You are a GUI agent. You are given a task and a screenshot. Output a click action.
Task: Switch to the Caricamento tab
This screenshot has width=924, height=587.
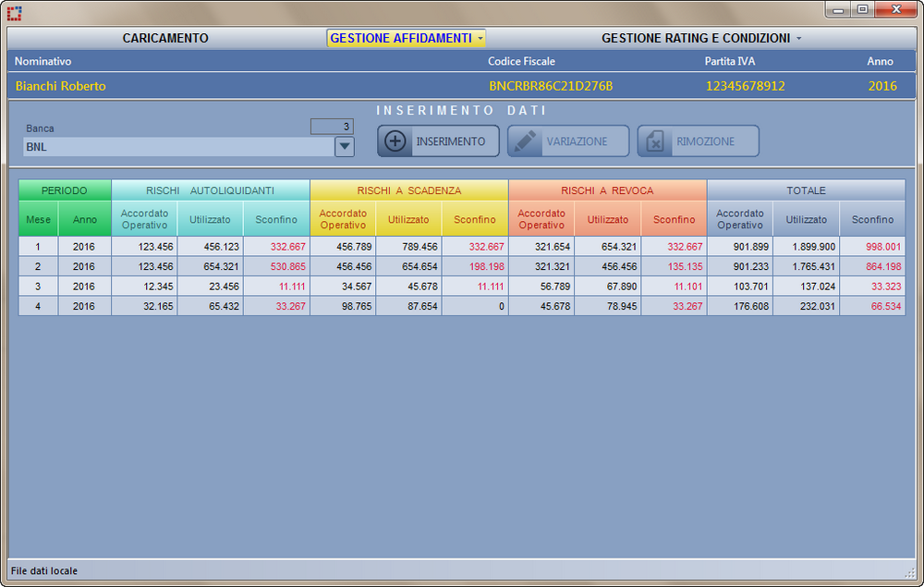(165, 38)
